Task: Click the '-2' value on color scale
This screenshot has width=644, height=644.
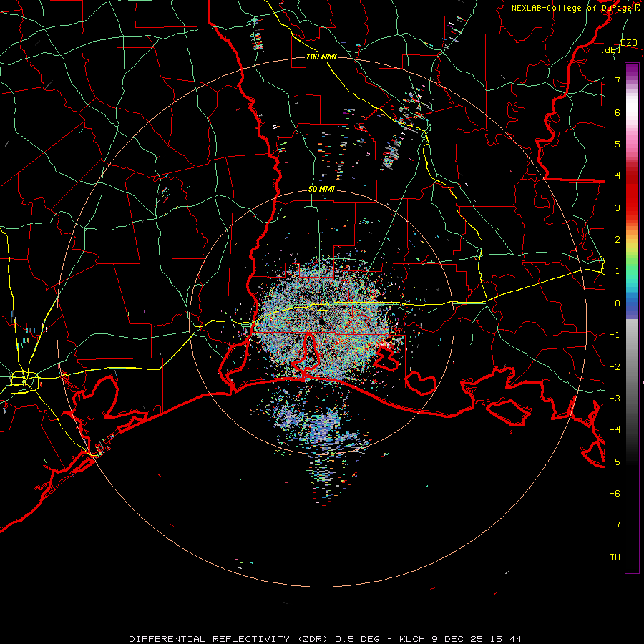Action: pyautogui.click(x=615, y=367)
